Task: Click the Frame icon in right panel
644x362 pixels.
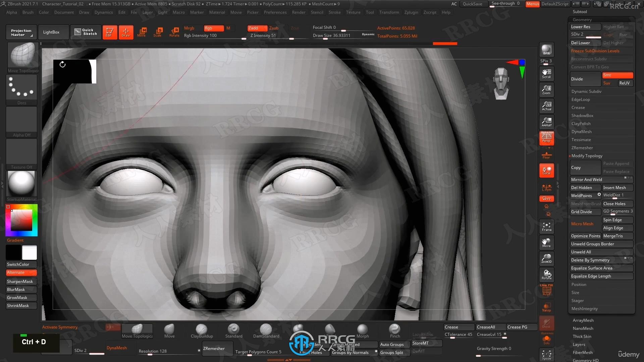Action: (546, 226)
